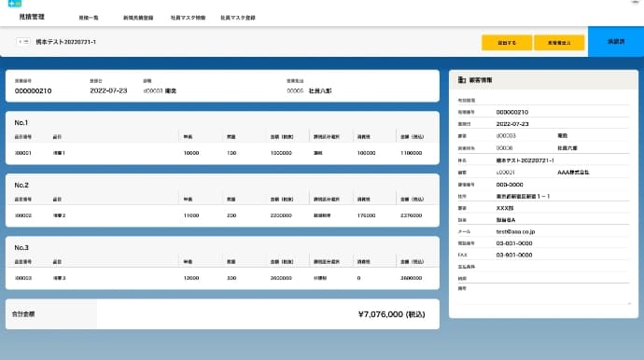Open the 見積一覧 menu item
This screenshot has height=360, width=644.
89,18
